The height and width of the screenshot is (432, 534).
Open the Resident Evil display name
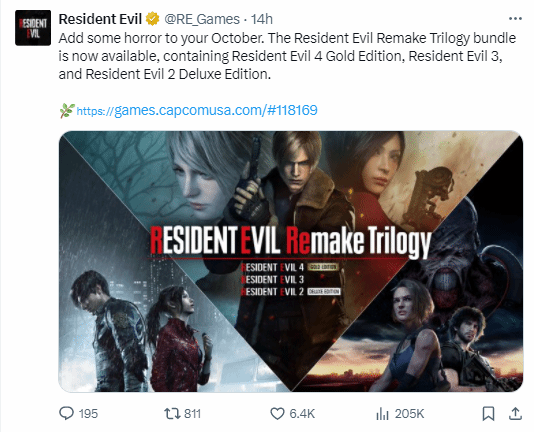(100, 19)
